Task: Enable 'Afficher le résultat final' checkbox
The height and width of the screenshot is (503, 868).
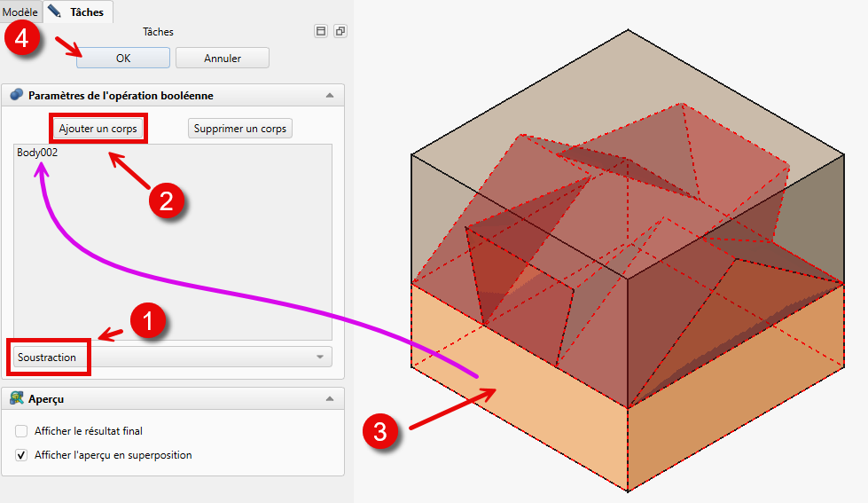Action: click(x=21, y=431)
